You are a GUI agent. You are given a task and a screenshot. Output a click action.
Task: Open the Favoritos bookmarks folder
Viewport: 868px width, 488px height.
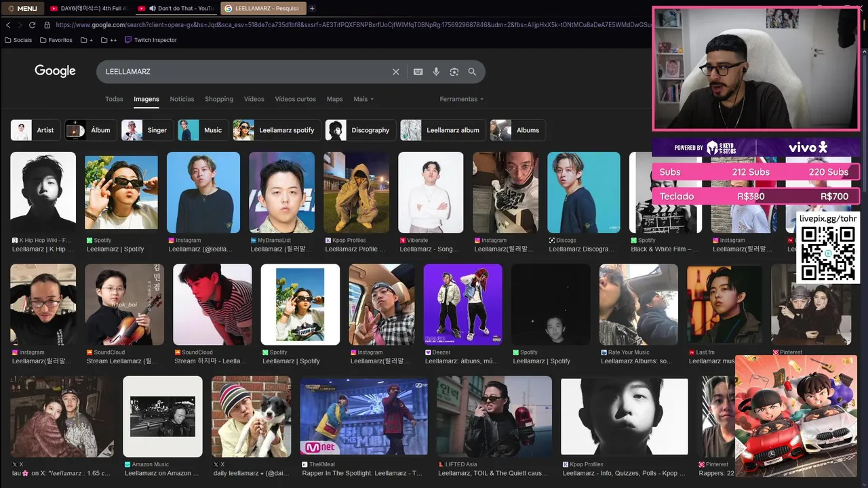pos(56,40)
